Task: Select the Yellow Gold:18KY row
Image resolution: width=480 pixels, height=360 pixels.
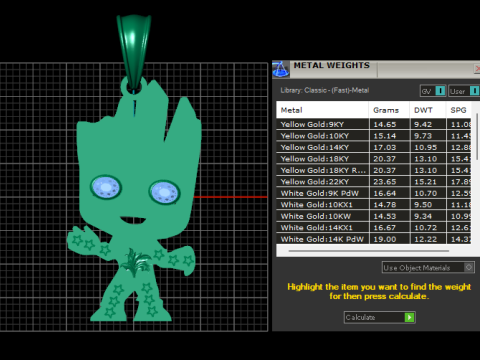Action: click(x=374, y=159)
